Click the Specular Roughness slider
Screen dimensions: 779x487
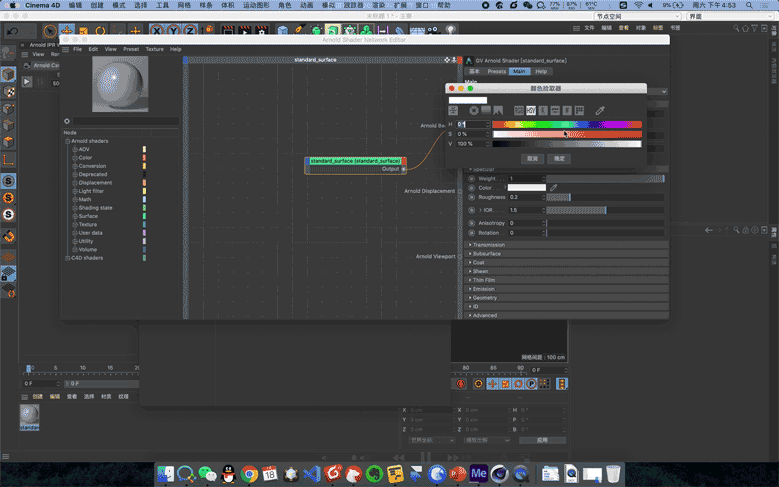tap(606, 197)
